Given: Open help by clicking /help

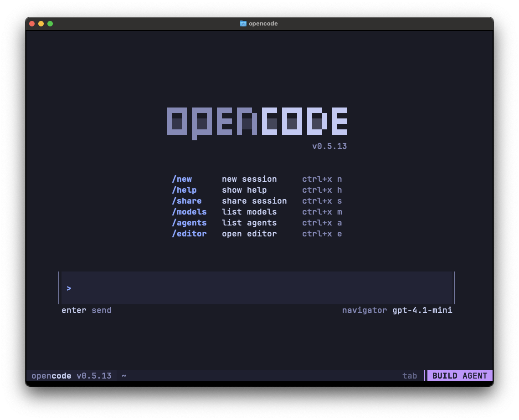Looking at the screenshot, I should 184,190.
